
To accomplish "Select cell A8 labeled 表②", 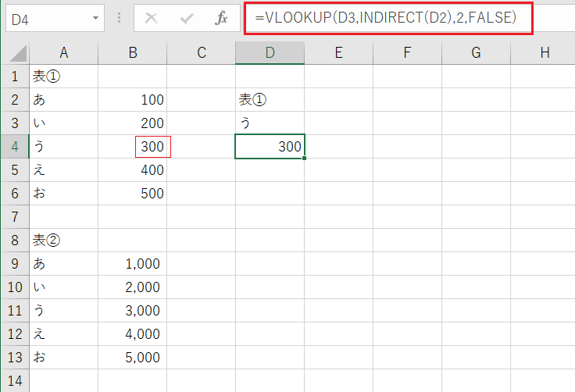I will point(63,241).
